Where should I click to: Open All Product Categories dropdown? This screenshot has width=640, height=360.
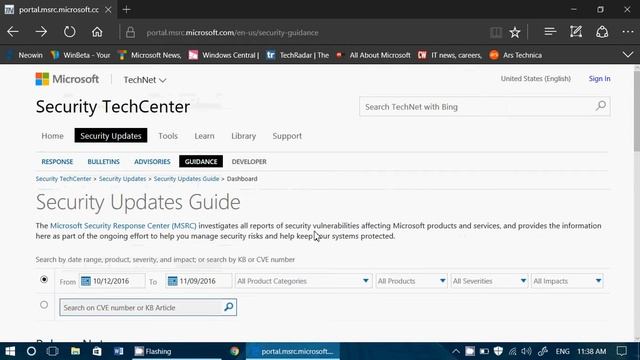[x=303, y=281]
